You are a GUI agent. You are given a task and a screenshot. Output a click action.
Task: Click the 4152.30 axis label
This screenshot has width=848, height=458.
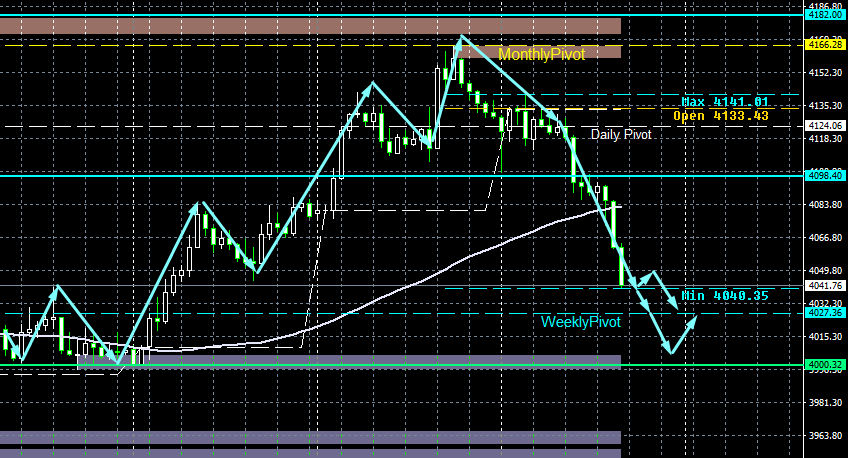[x=825, y=72]
